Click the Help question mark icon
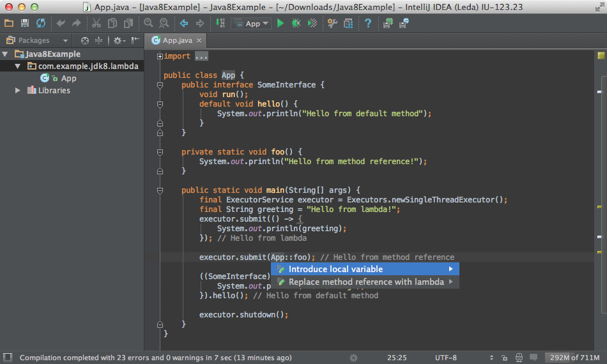This screenshot has width=607, height=364. coord(368,24)
